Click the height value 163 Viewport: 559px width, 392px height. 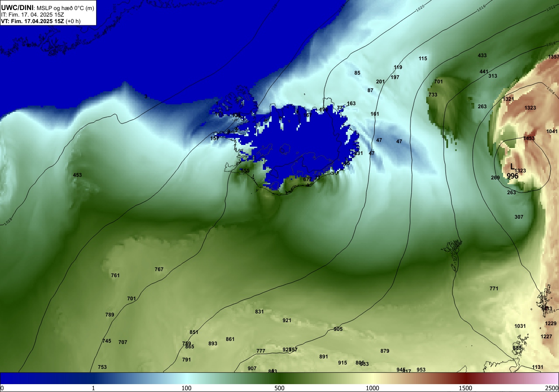[x=351, y=103]
